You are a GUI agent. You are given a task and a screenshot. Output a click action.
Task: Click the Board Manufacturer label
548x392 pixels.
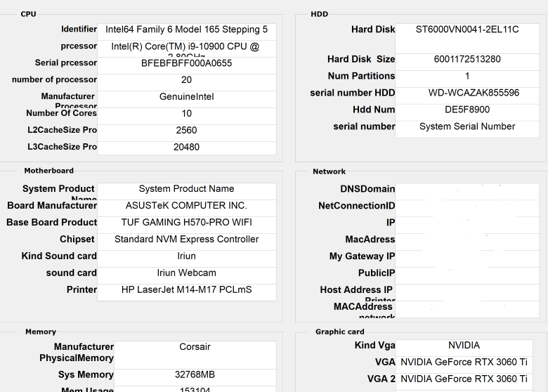[52, 205]
